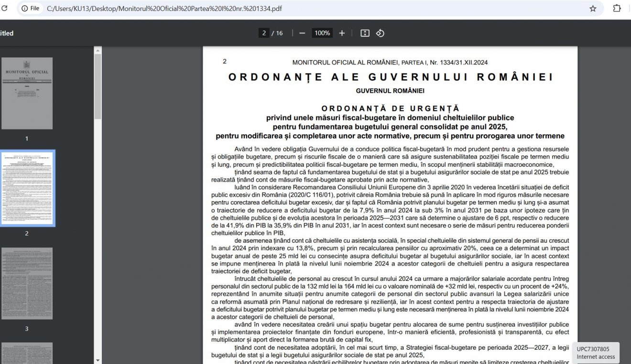Click the GUVERNUL ROMÂNIEI subtitle
631x364 pixels.
[x=390, y=91]
